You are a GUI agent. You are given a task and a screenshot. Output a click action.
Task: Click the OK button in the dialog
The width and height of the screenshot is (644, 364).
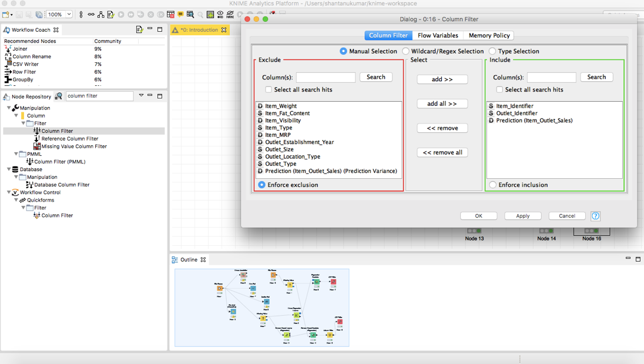coord(478,216)
